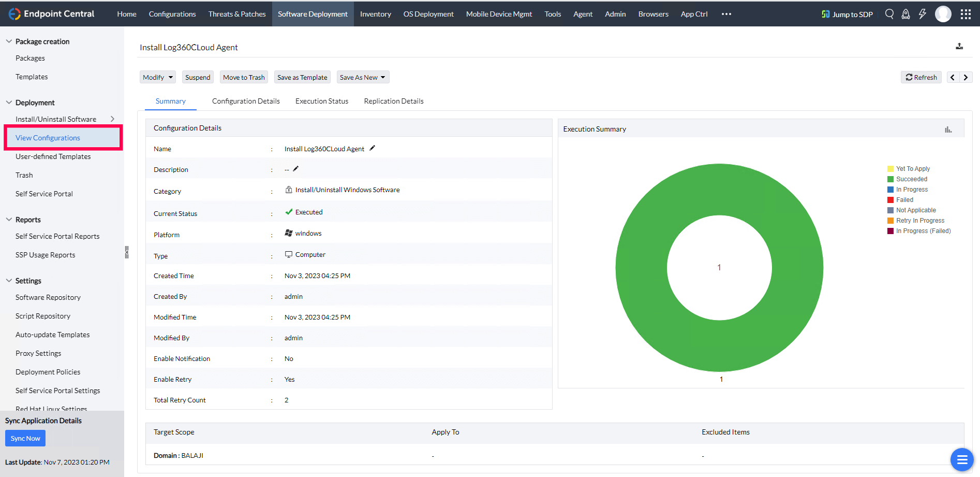Open the notifications bell icon

pyautogui.click(x=905, y=14)
